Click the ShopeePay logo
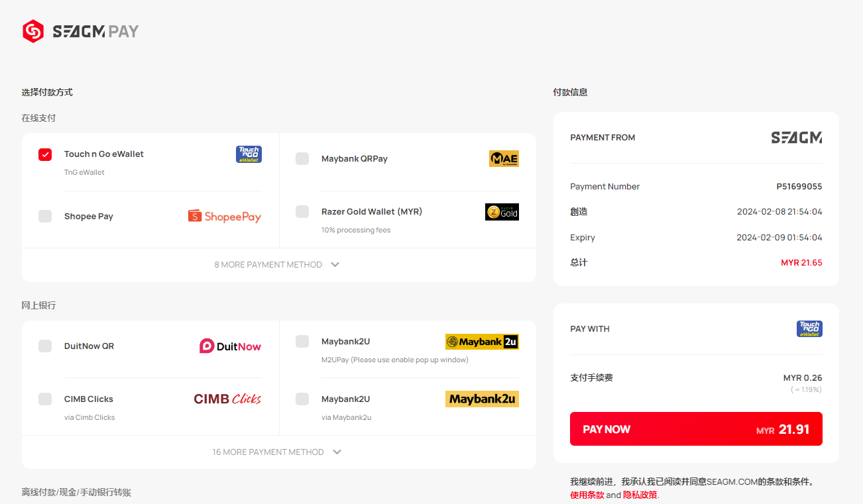 point(225,217)
